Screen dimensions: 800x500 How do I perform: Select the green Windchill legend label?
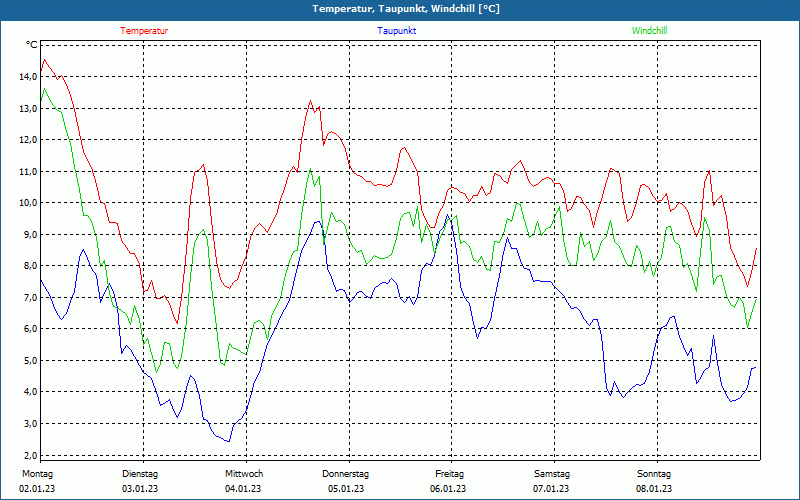click(649, 31)
